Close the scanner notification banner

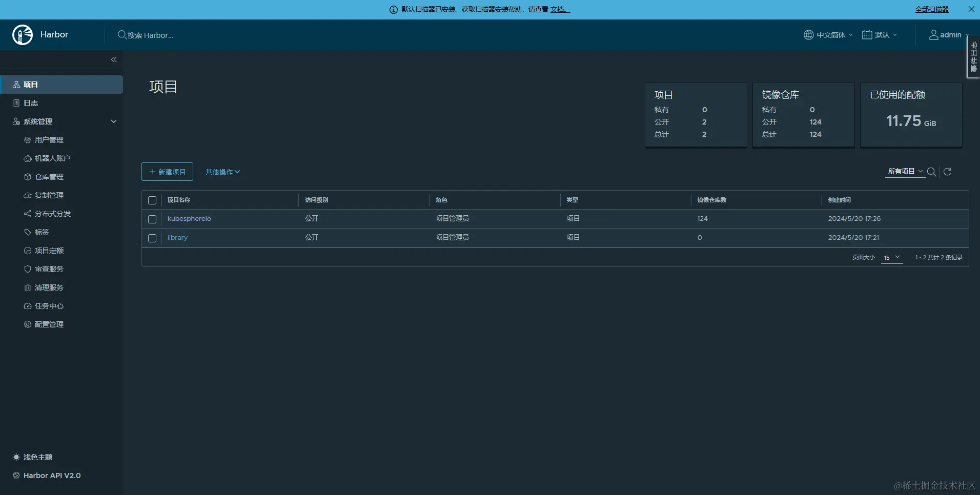[971, 9]
